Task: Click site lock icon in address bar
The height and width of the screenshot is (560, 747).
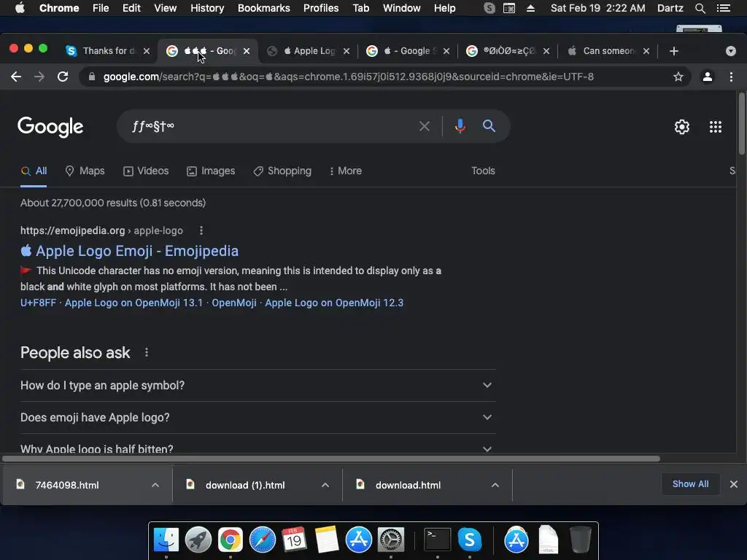Action: tap(92, 77)
